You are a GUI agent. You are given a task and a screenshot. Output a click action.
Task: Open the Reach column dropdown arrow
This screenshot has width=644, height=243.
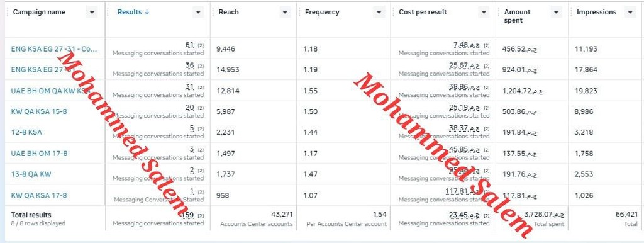point(285,13)
